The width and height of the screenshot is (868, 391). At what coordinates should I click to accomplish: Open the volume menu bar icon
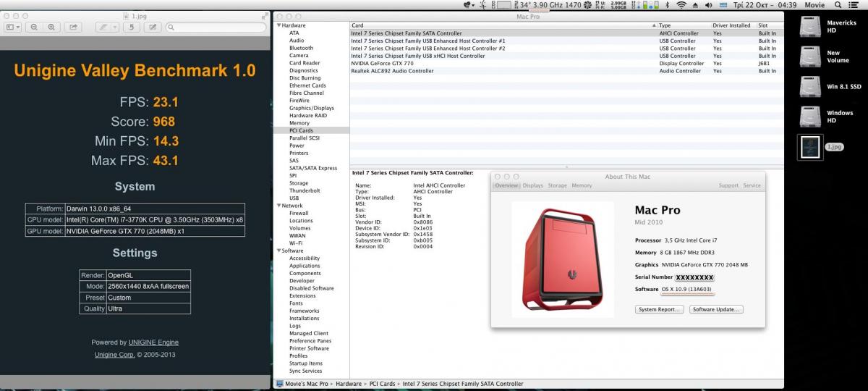coord(710,4)
